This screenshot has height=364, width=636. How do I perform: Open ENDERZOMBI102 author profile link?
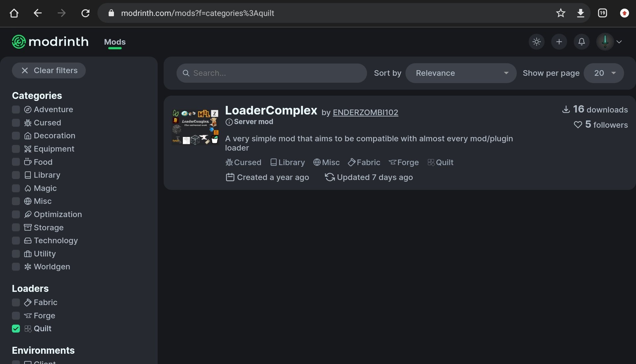point(365,113)
